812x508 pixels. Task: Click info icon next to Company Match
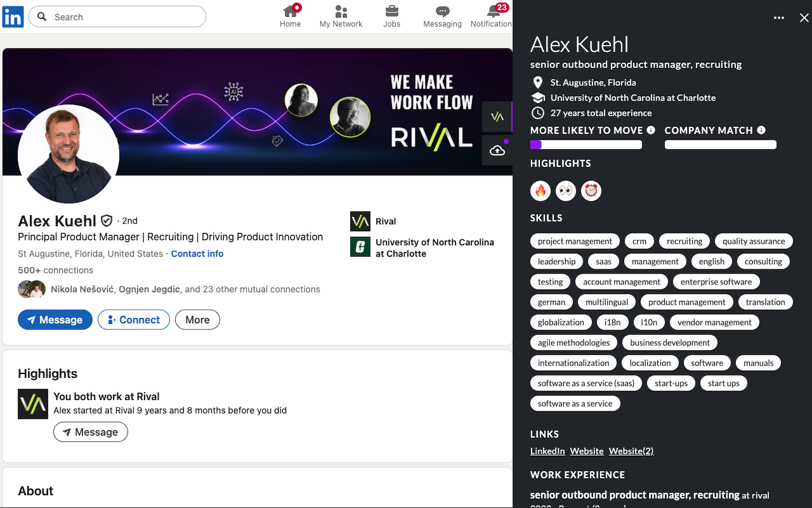coord(761,130)
